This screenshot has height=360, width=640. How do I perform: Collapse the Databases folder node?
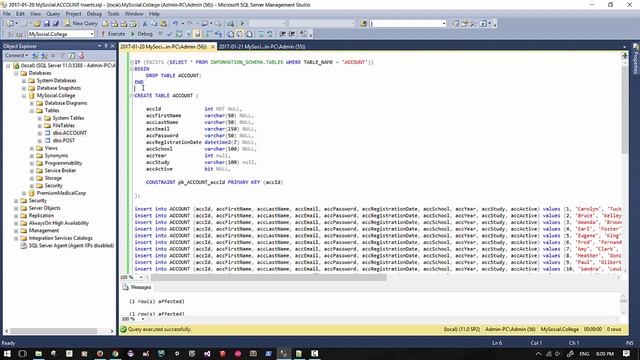coord(16,73)
